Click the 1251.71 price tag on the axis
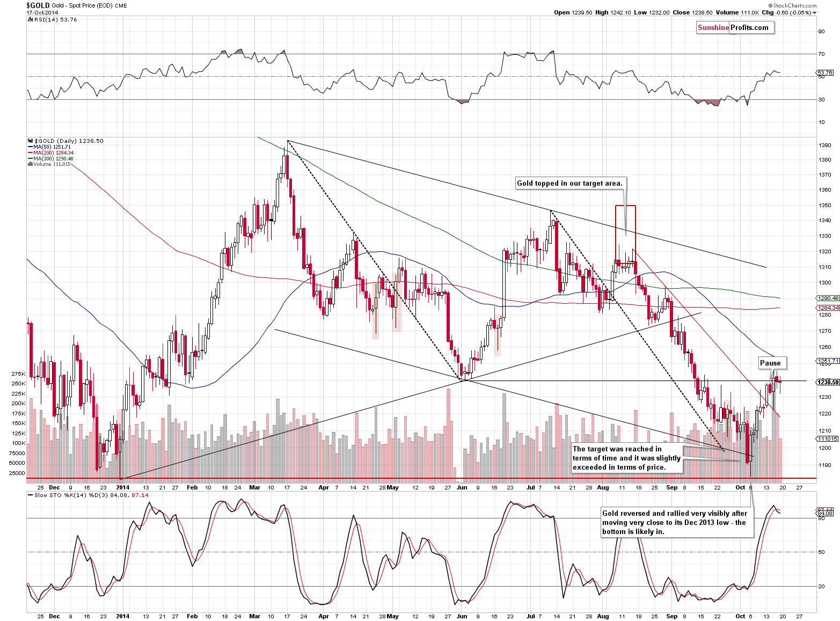 [828, 361]
